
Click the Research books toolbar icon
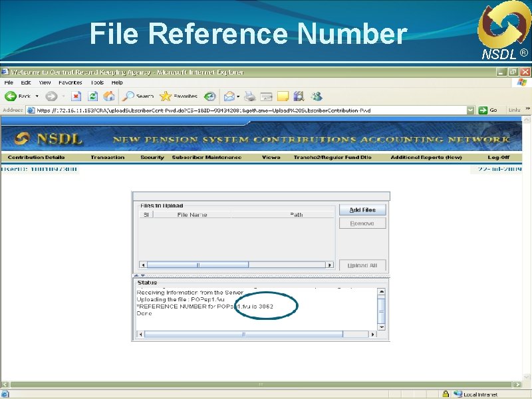click(x=299, y=96)
